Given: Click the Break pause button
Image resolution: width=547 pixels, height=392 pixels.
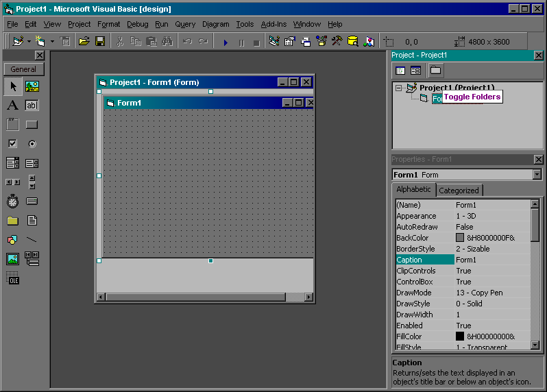Looking at the screenshot, I should click(241, 42).
